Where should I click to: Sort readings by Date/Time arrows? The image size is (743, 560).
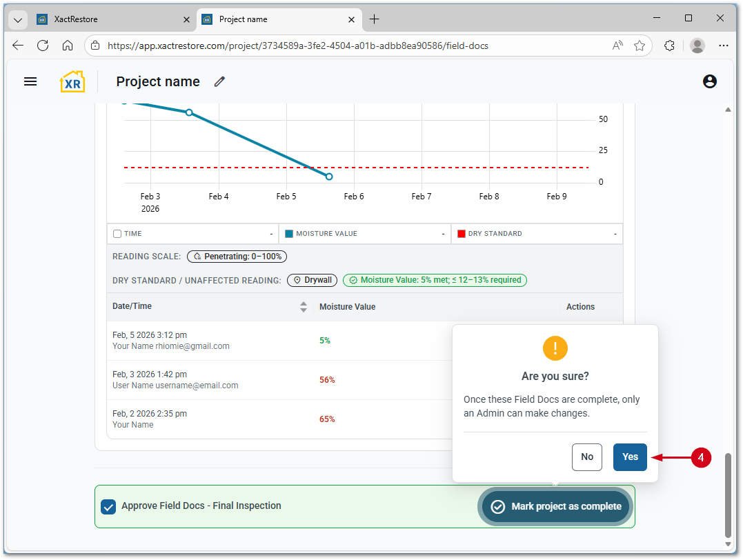coord(303,307)
